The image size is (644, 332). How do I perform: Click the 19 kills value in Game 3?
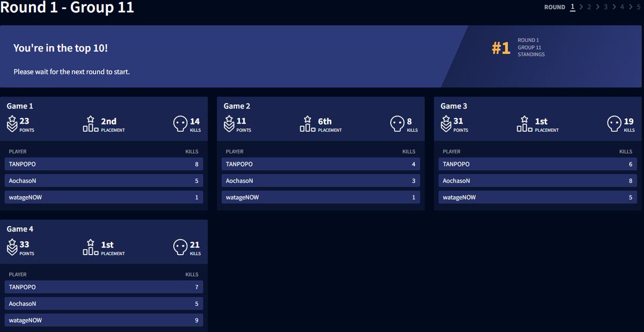629,121
